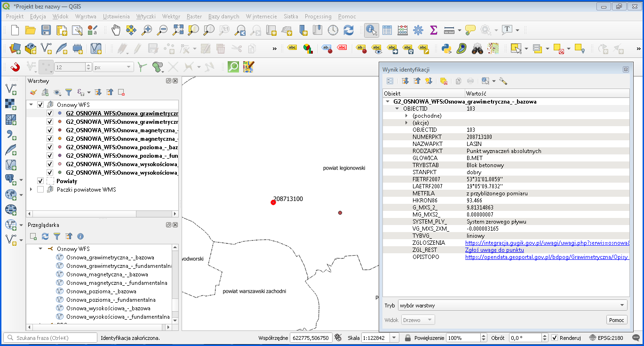Open project using the folder icon
Viewport: 644px width, 346px height.
click(31, 30)
